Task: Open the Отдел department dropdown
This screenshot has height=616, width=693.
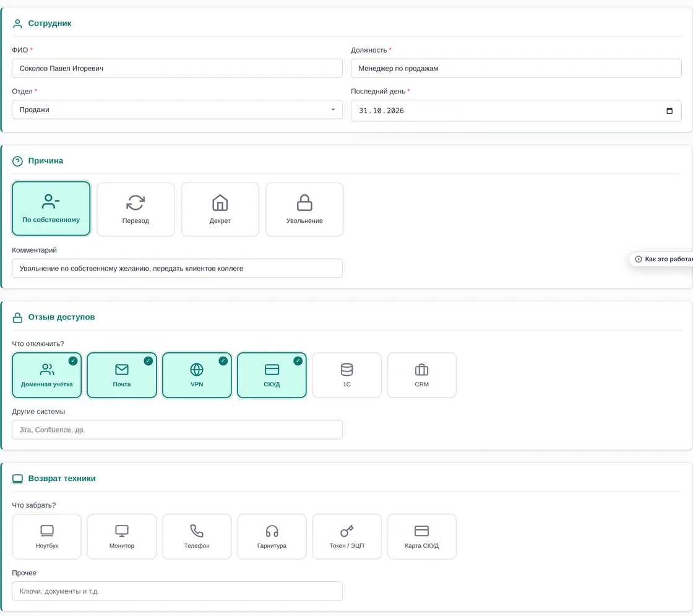Action: tap(177, 110)
